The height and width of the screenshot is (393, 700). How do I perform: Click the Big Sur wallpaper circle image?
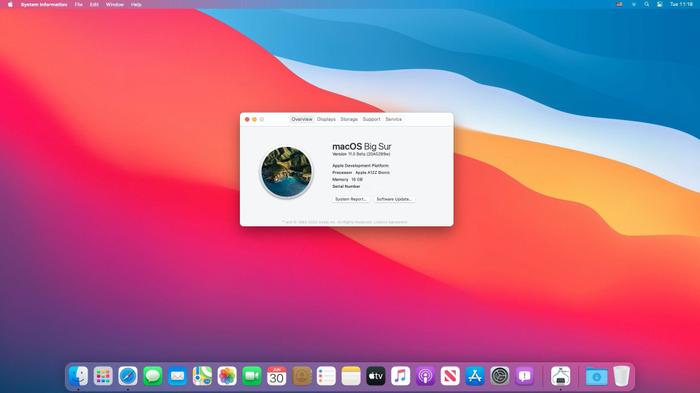(287, 172)
